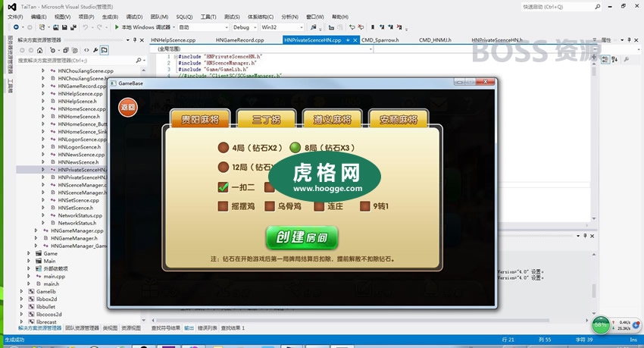Click the green 58% network monitor widget

601,325
